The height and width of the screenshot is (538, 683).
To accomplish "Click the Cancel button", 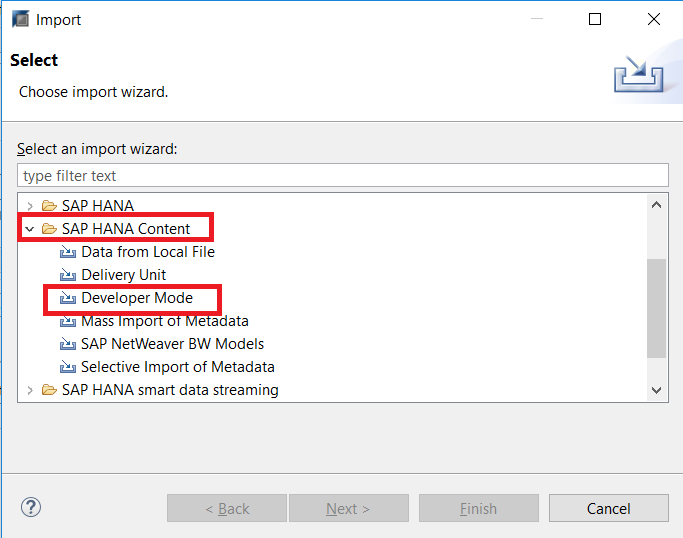I will click(609, 508).
